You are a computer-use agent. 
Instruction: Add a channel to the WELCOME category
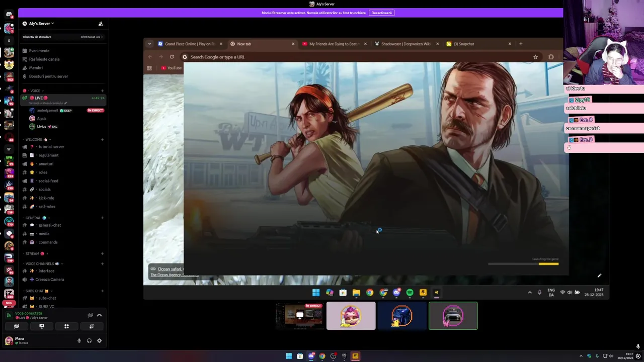pyautogui.click(x=102, y=139)
